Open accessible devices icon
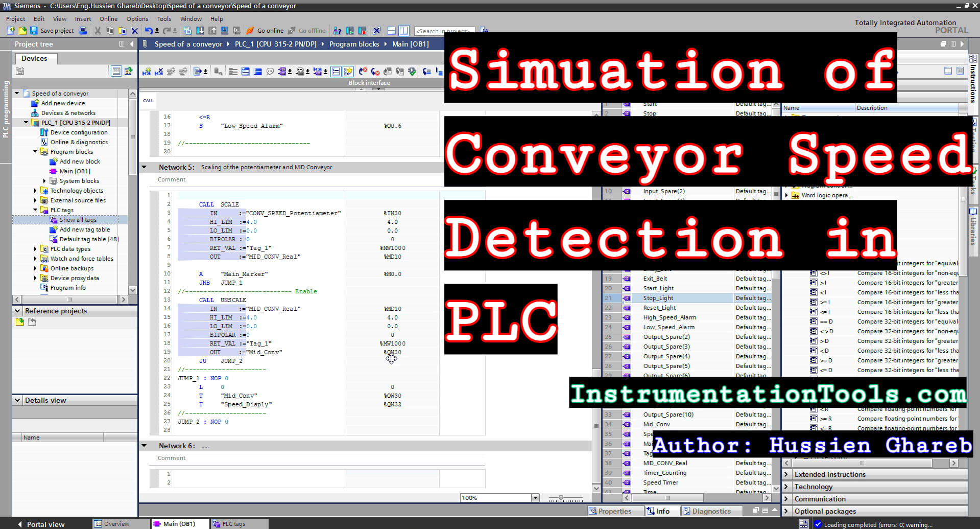The image size is (980, 529). coord(337,31)
